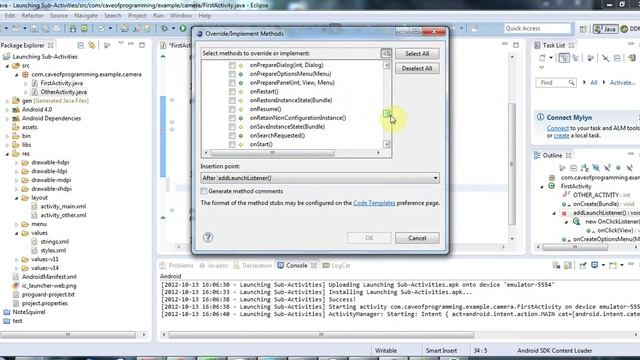Image resolution: width=640 pixels, height=360 pixels.
Task: Check the onRestart() method checkbox
Action: click(232, 92)
